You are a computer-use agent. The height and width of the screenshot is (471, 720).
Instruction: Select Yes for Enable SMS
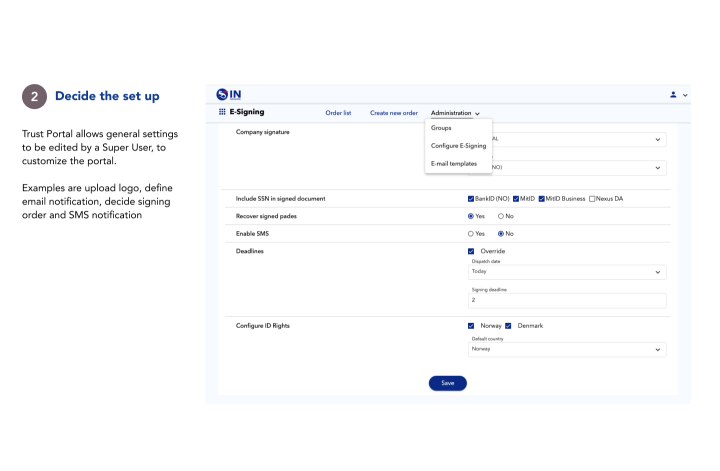471,233
